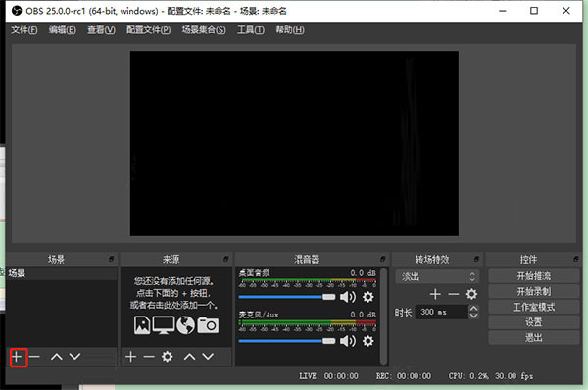Click the display capture monitor icon
The image size is (588, 390).
pyautogui.click(x=164, y=325)
